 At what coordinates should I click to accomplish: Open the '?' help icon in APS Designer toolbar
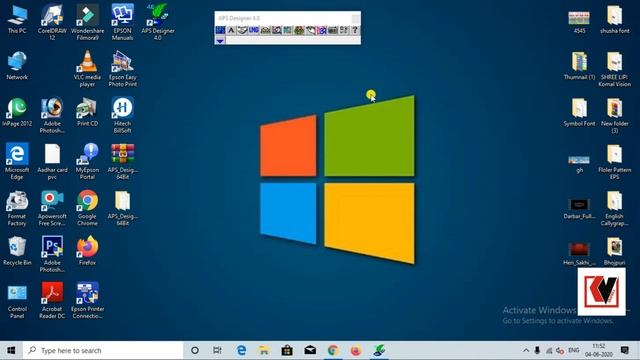point(355,30)
